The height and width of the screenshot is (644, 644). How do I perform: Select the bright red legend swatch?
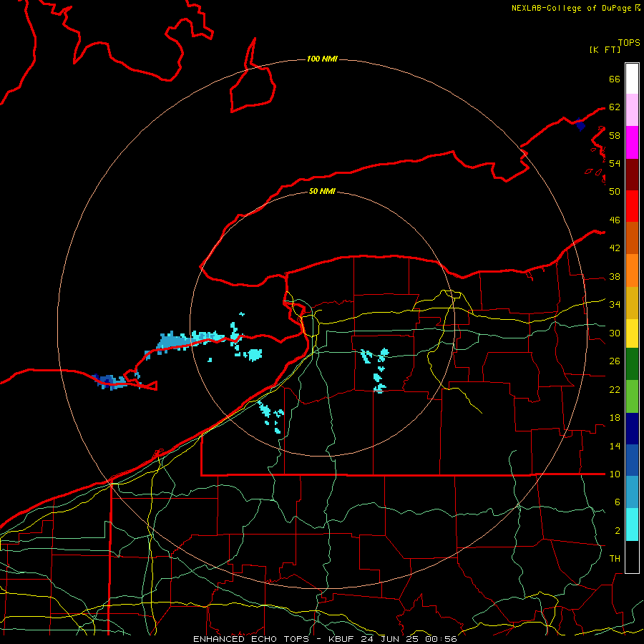[x=632, y=206]
